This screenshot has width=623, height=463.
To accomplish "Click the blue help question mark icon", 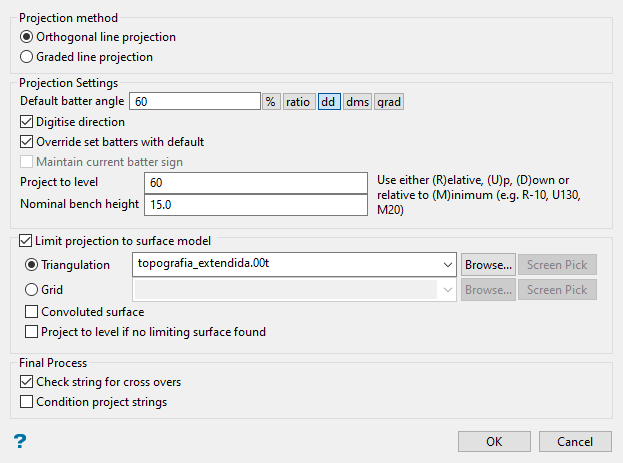I will (20, 441).
